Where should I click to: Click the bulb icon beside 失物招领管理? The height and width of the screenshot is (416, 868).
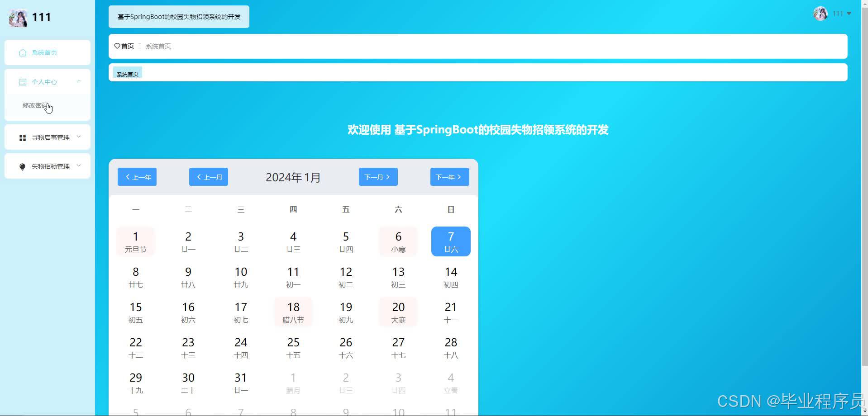pos(23,166)
